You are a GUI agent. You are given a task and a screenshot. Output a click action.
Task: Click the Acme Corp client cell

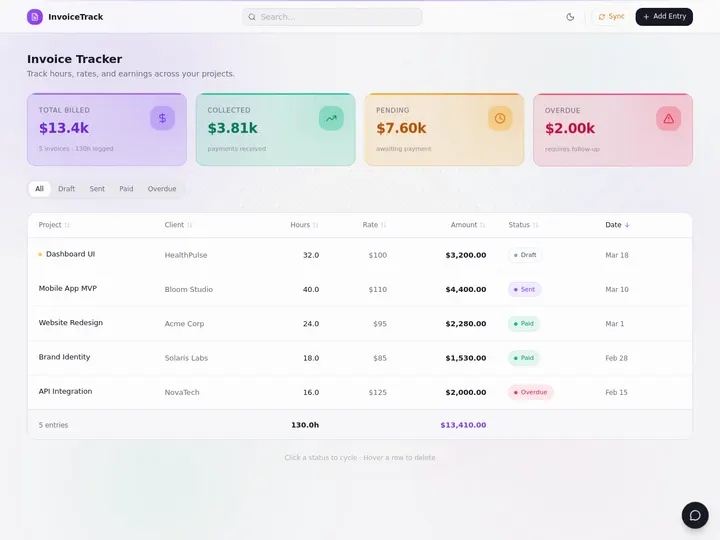[184, 324]
